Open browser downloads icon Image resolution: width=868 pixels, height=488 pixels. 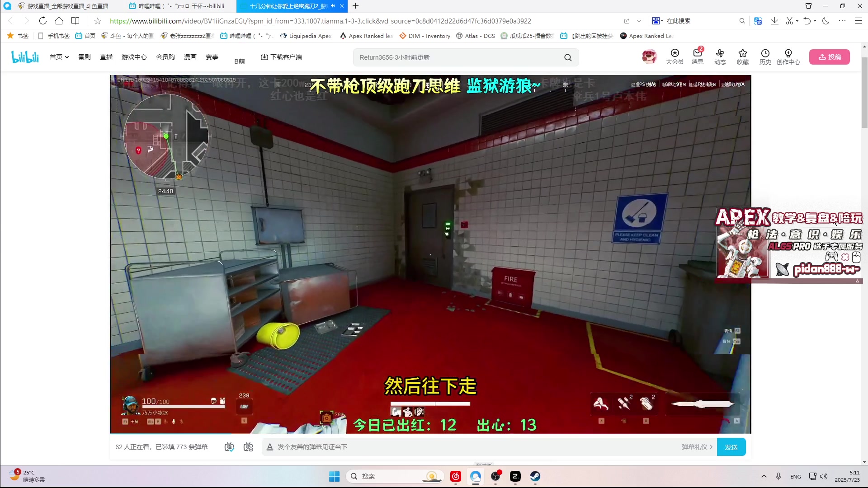click(774, 21)
